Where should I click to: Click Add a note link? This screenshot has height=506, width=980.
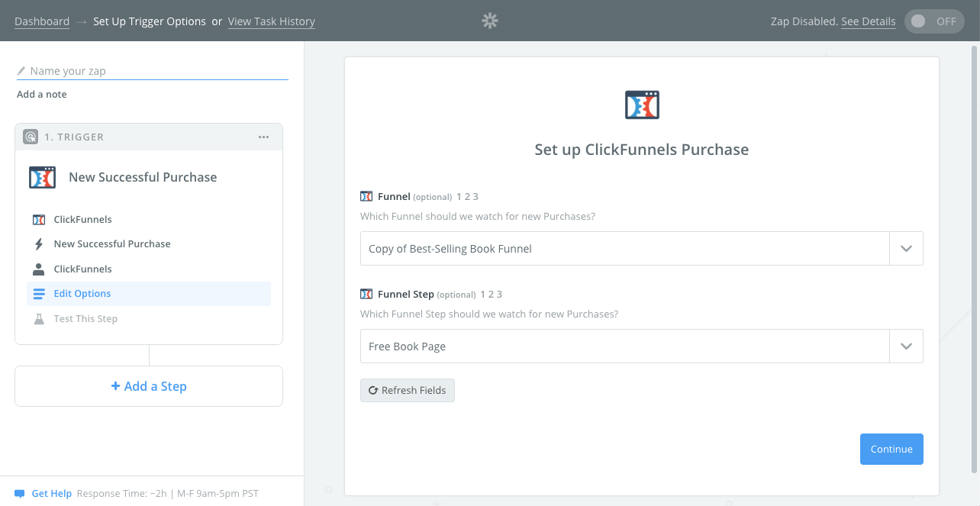[x=42, y=95]
